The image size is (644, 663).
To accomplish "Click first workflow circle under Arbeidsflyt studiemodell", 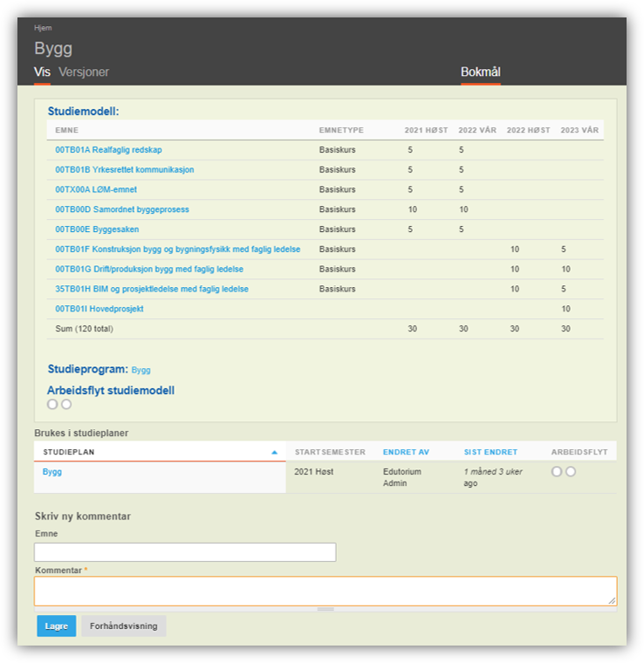I will click(x=52, y=404).
